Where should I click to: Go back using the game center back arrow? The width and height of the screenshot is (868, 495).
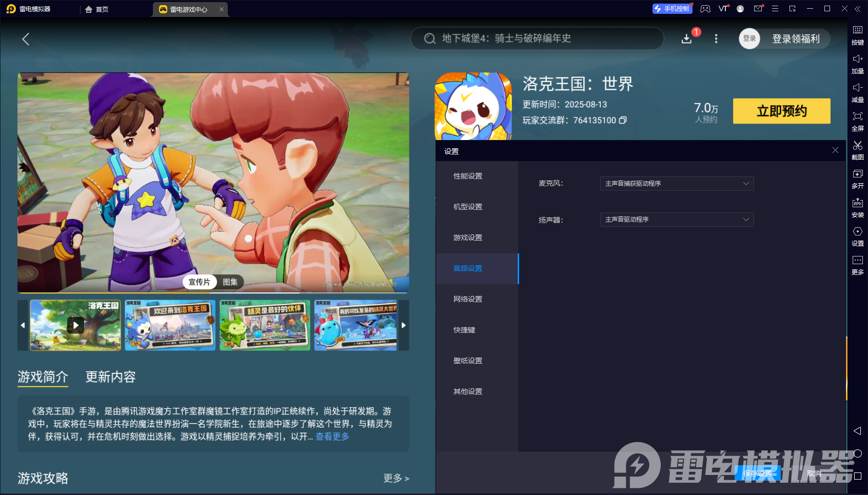(x=26, y=39)
